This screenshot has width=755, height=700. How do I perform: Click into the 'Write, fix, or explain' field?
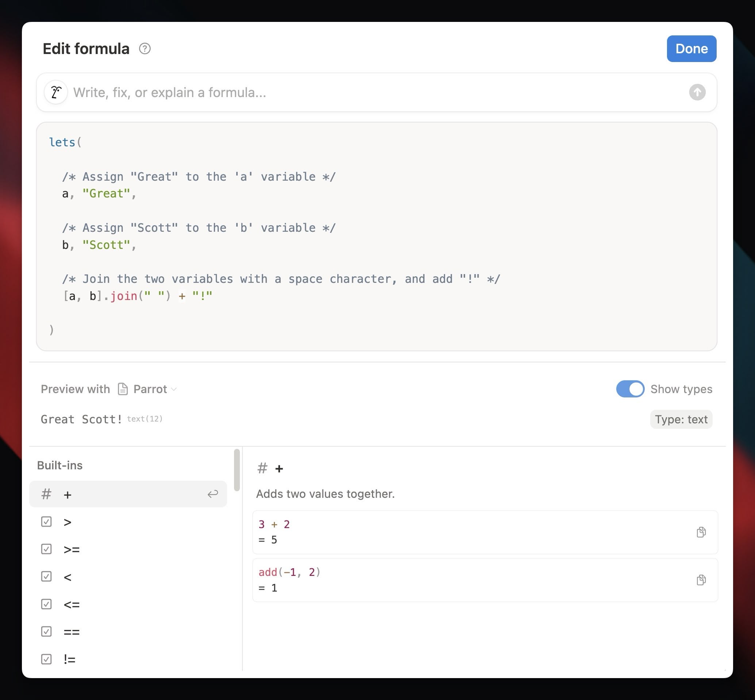(x=376, y=92)
